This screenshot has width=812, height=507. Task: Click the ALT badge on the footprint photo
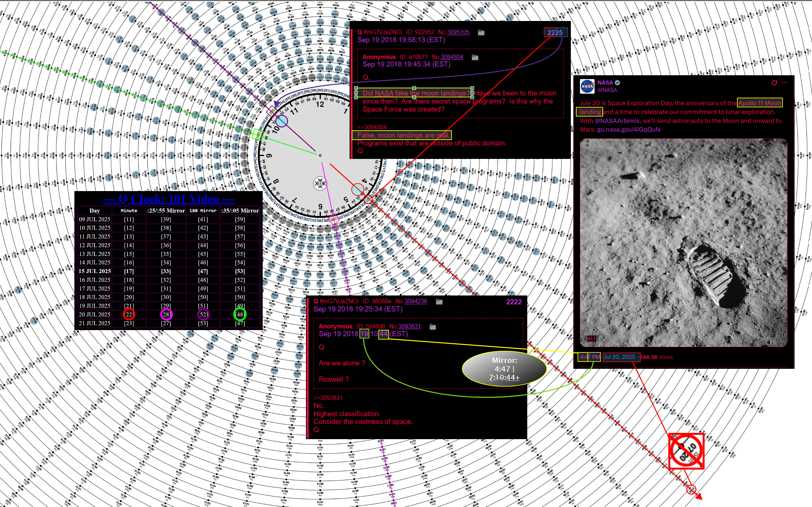pyautogui.click(x=592, y=338)
